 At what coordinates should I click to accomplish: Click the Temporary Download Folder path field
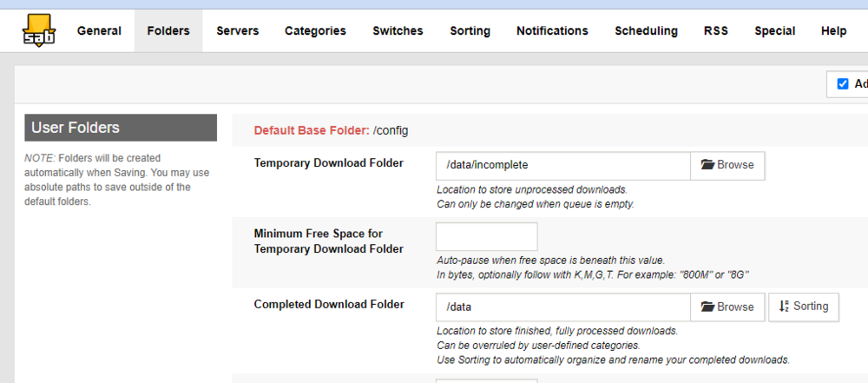pyautogui.click(x=563, y=166)
